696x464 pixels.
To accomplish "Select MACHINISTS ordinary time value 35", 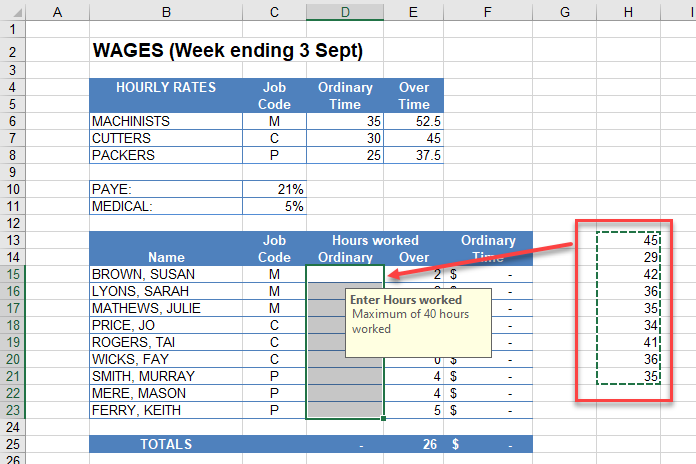I will tap(345, 121).
